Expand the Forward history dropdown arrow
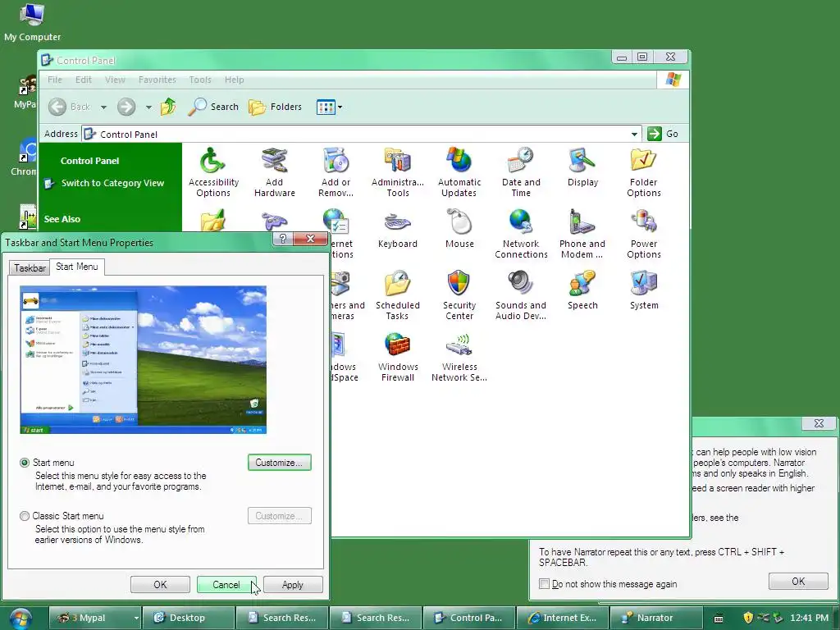The height and width of the screenshot is (630, 840). tap(148, 107)
